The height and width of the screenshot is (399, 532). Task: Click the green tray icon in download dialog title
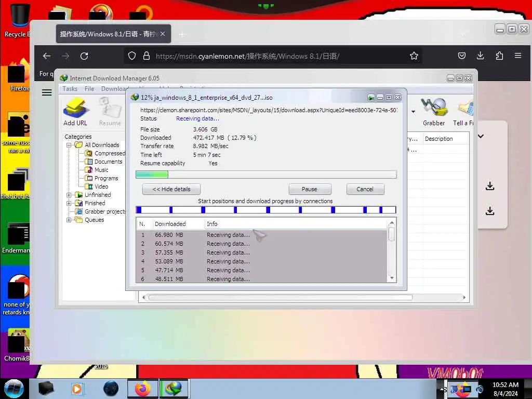[371, 98]
